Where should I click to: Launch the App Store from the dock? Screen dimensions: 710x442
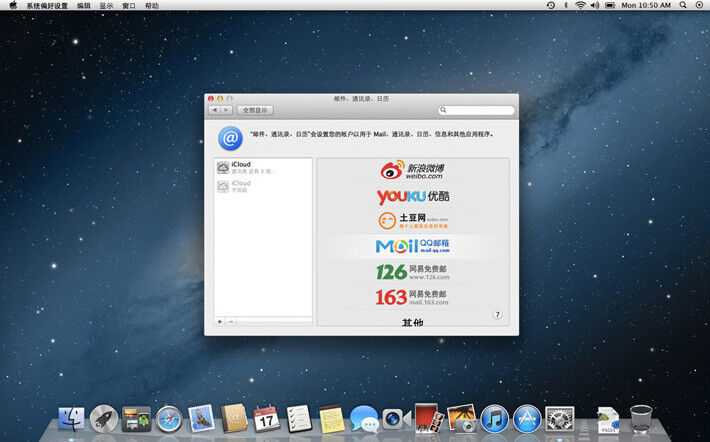pyautogui.click(x=526, y=419)
